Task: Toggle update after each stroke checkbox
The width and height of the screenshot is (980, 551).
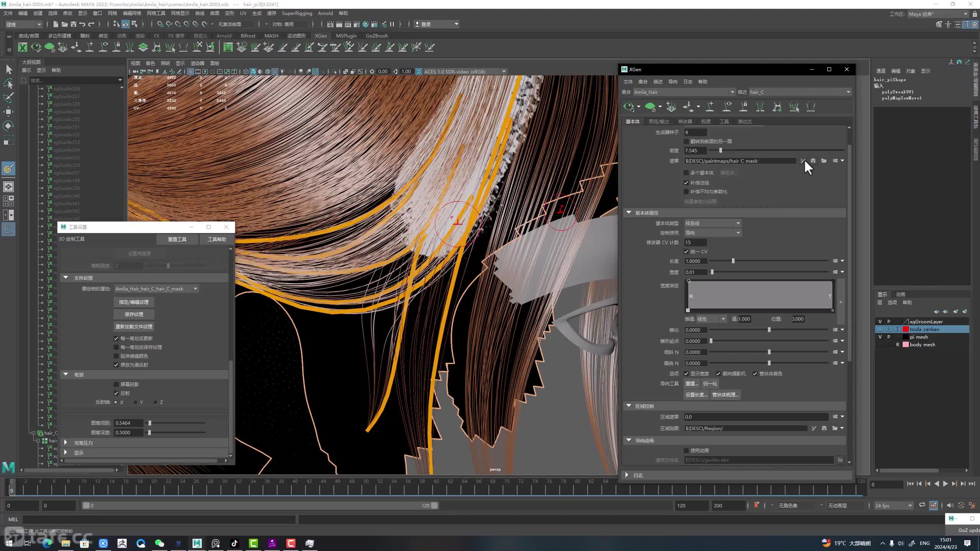Action: [116, 339]
